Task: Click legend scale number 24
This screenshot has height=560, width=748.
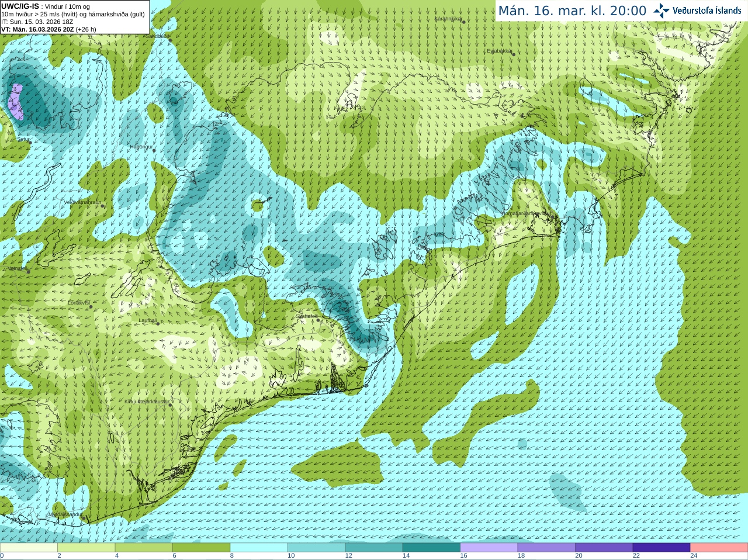Action: click(x=694, y=556)
